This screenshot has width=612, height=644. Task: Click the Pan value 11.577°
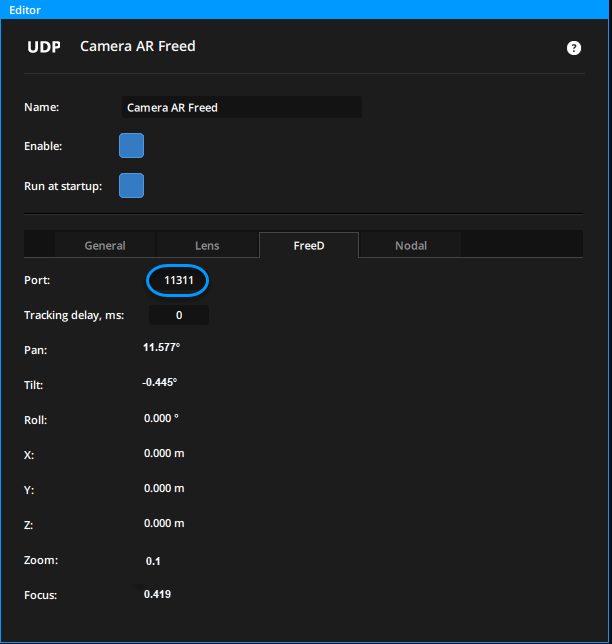tap(162, 349)
